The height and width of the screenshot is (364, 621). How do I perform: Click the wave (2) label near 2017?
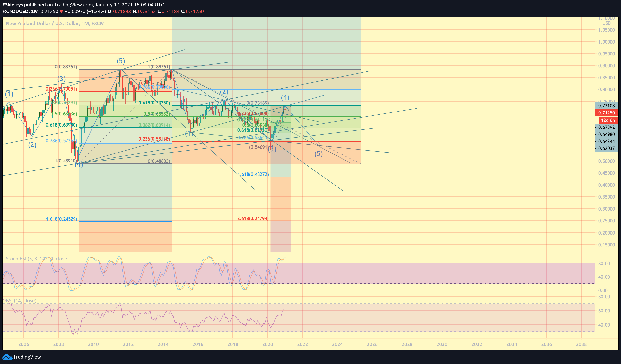[224, 92]
